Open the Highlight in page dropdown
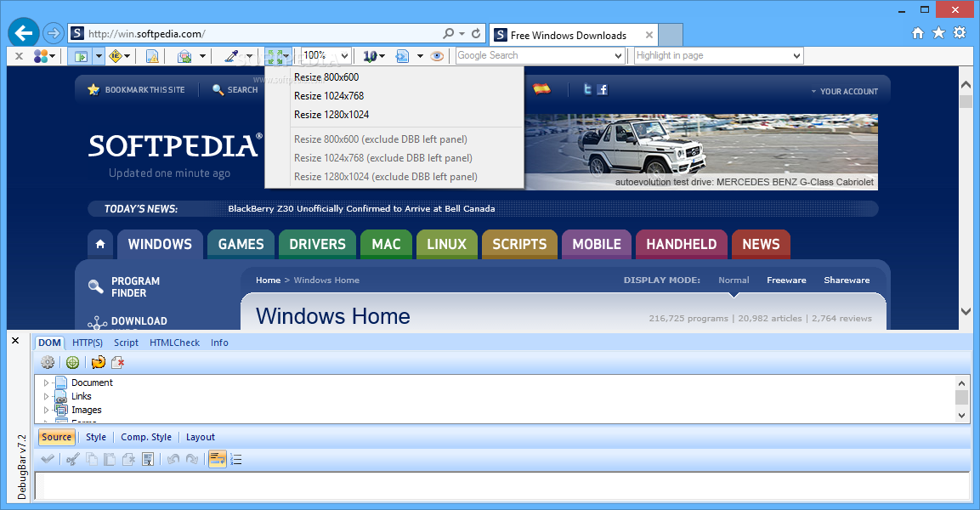Image resolution: width=980 pixels, height=510 pixels. click(x=796, y=55)
